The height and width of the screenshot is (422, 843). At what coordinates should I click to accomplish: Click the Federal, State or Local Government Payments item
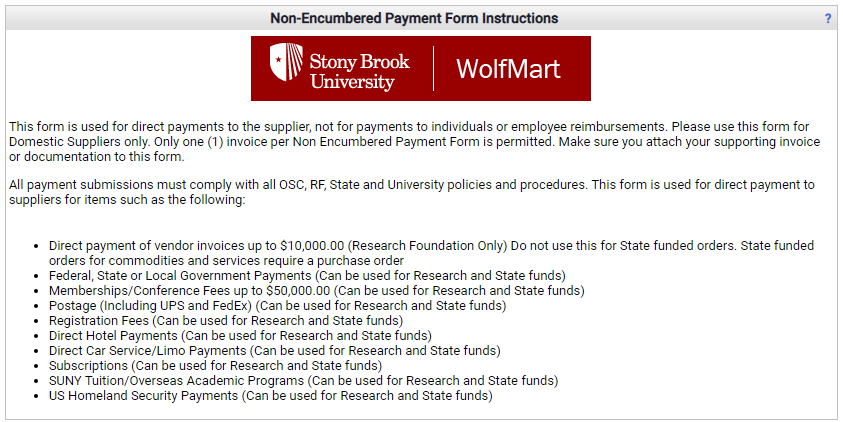point(307,275)
